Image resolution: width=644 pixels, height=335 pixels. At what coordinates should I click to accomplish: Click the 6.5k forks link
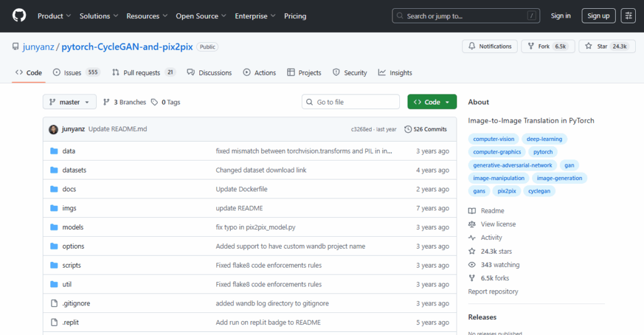coord(489,278)
